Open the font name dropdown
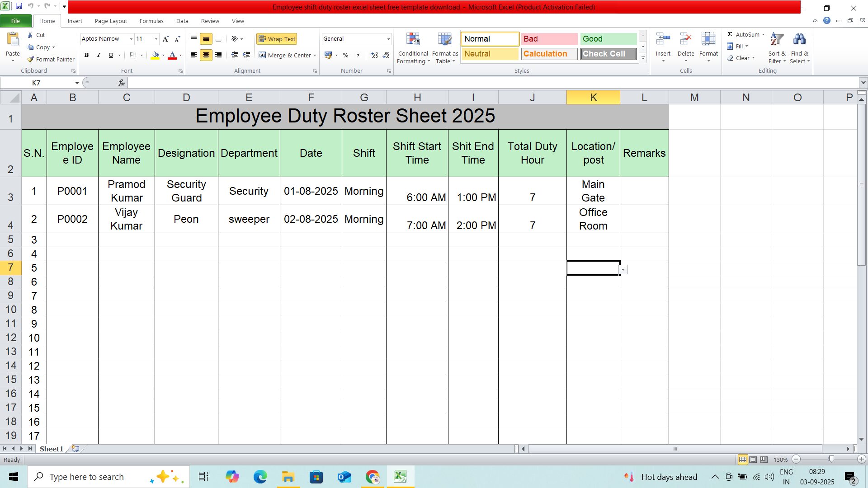868x488 pixels. [131, 39]
